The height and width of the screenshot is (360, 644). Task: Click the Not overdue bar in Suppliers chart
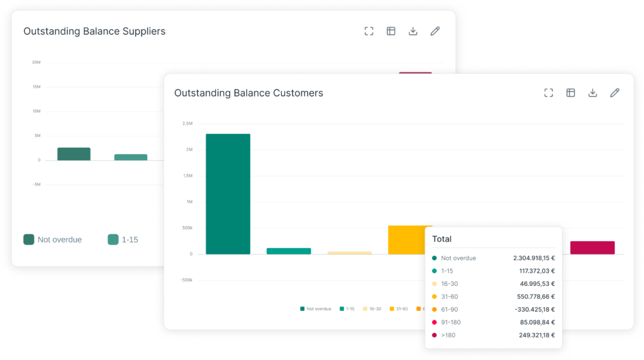pyautogui.click(x=74, y=154)
